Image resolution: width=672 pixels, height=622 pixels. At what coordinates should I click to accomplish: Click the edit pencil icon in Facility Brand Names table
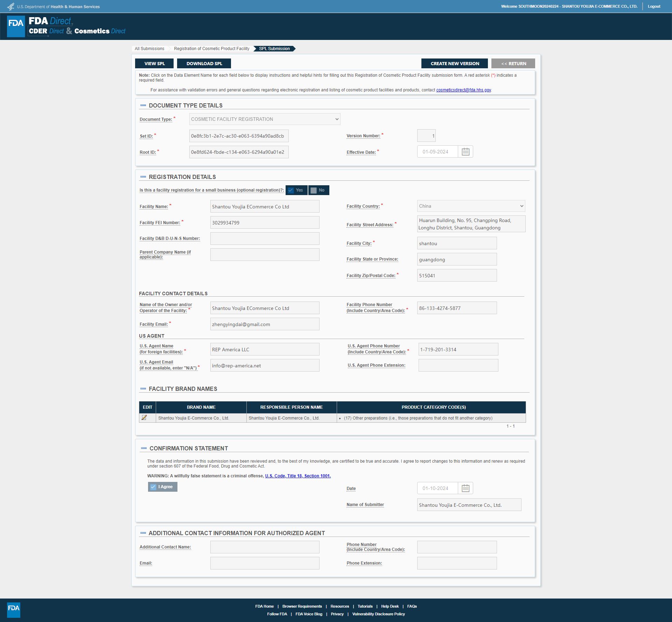145,417
